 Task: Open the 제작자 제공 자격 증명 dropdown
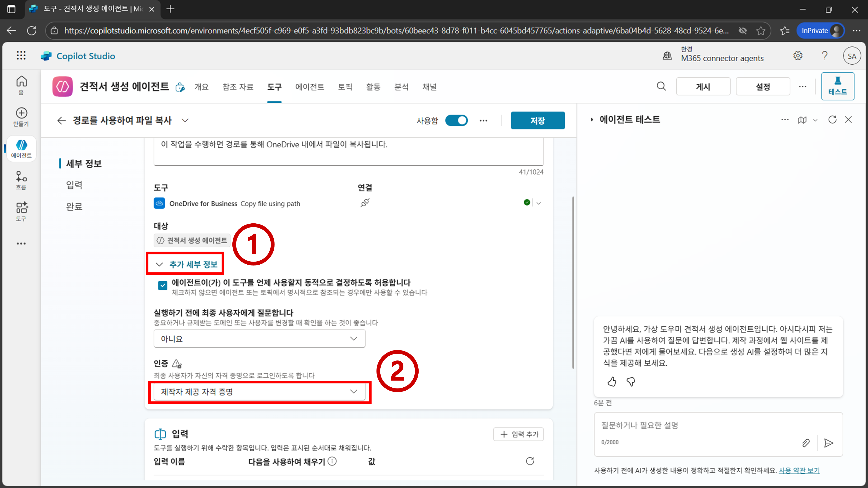(260, 391)
